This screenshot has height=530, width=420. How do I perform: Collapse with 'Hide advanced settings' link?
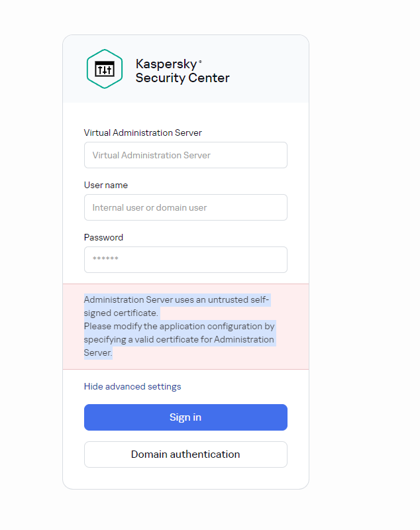click(132, 386)
